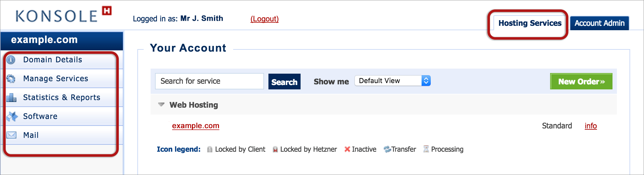Click the info link for Standard
The width and height of the screenshot is (644, 175).
[x=590, y=126]
